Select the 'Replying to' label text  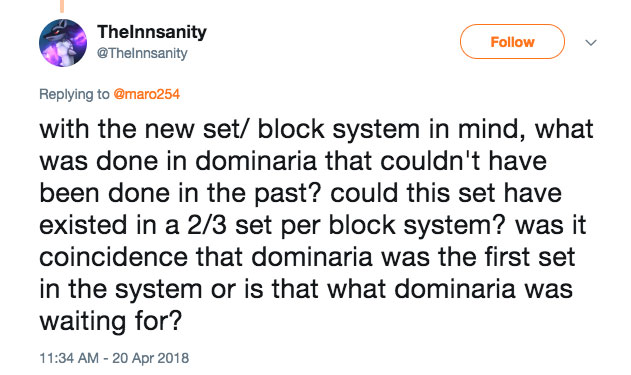click(74, 94)
